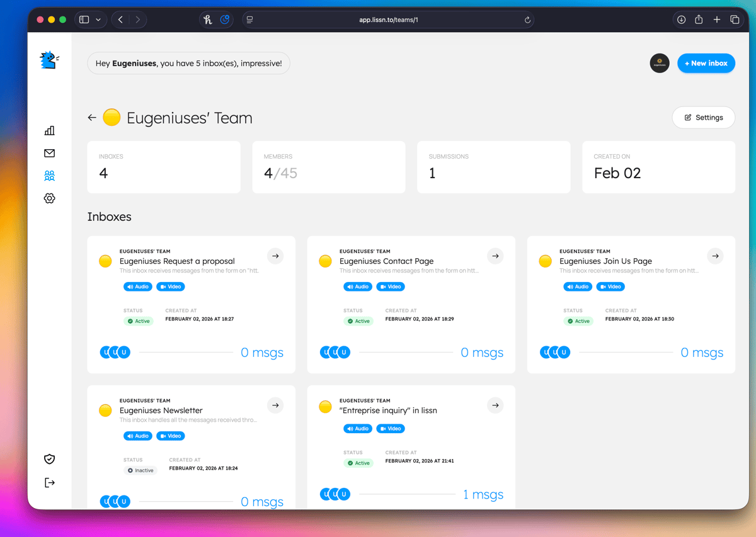Click the Safari share icon
The height and width of the screenshot is (537, 756).
coord(699,20)
